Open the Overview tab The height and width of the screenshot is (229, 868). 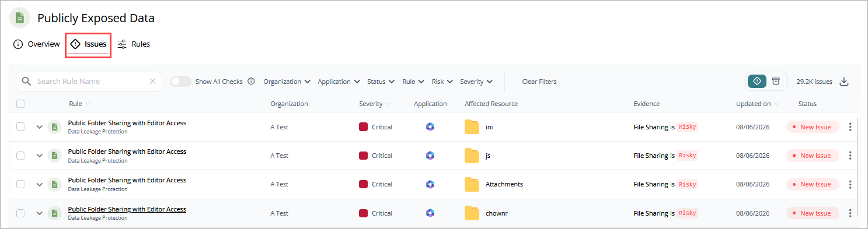[x=37, y=44]
